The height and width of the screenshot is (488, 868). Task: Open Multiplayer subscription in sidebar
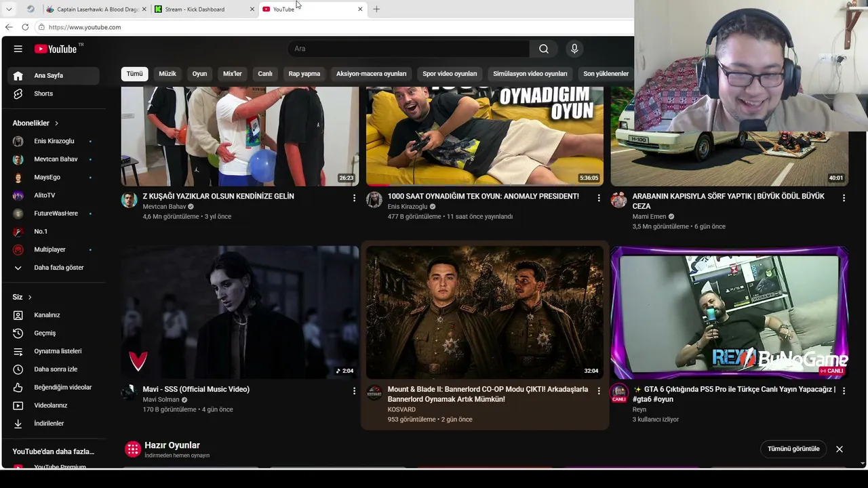coord(53,249)
